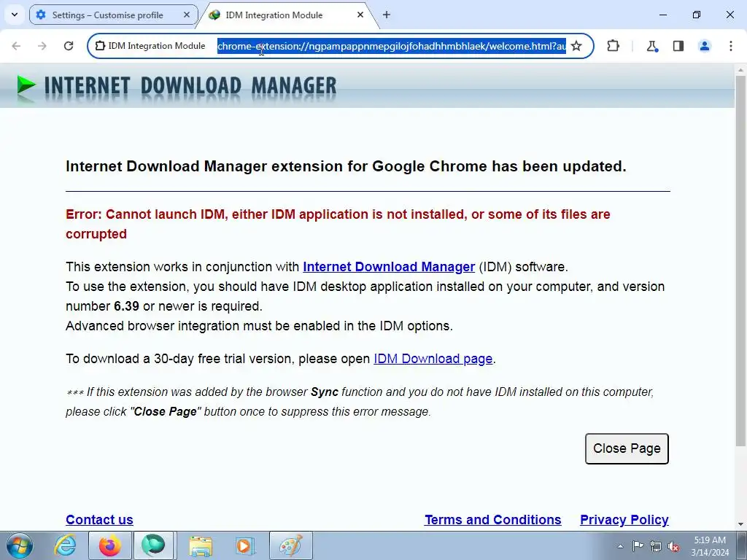Open the Internet Download Manager link
Image resolution: width=747 pixels, height=560 pixels.
pos(389,267)
